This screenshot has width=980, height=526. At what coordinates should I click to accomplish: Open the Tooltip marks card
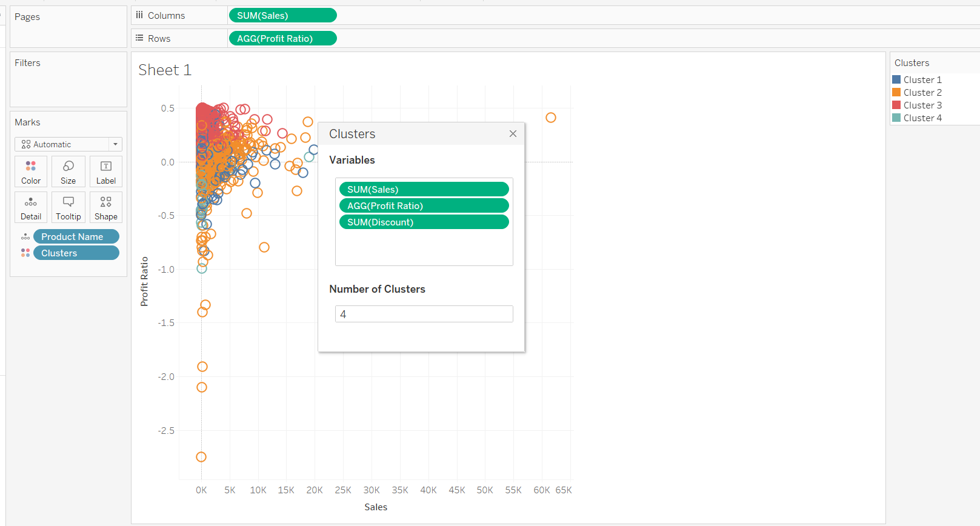[68, 207]
